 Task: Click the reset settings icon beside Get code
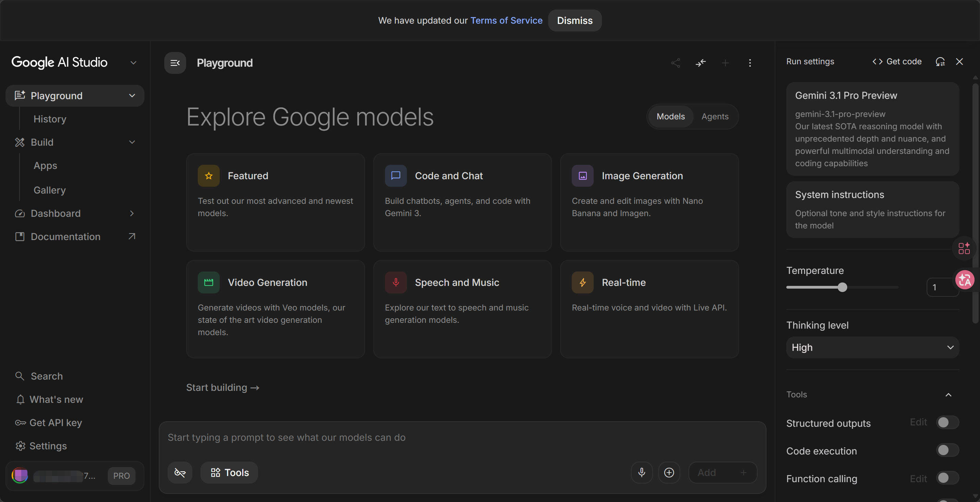[940, 62]
